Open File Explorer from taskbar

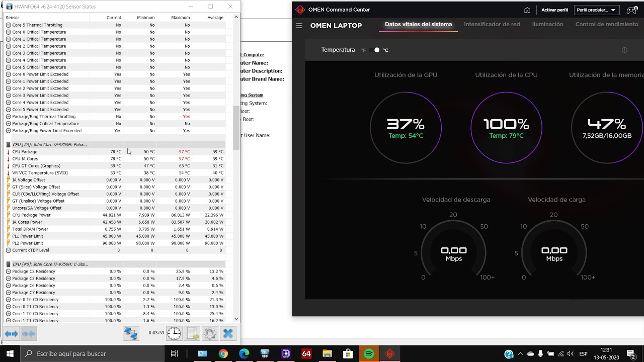pyautogui.click(x=327, y=353)
